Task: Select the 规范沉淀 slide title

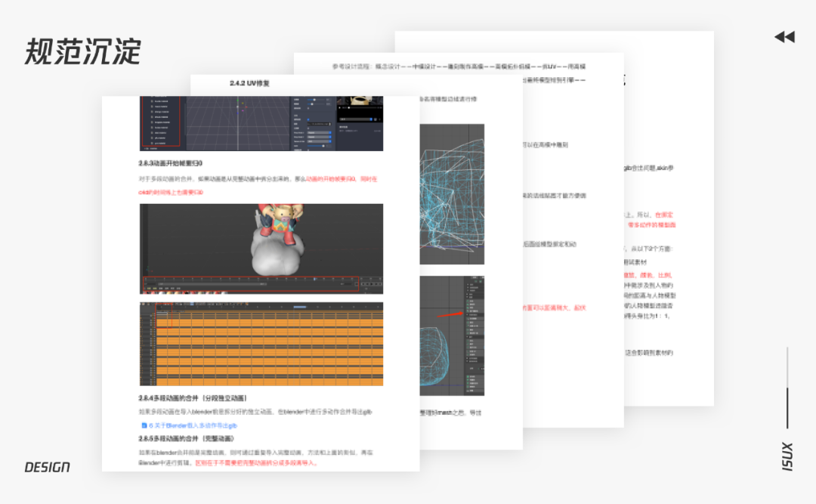Action: point(83,51)
